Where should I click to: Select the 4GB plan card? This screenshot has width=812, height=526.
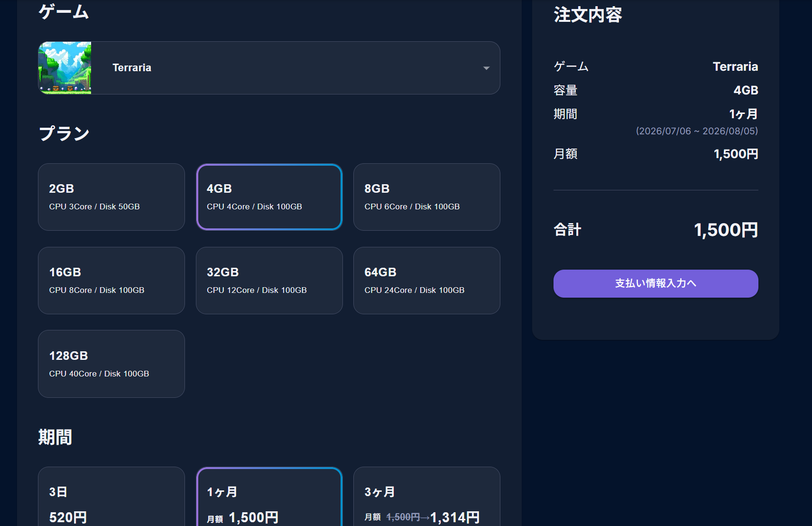point(269,197)
